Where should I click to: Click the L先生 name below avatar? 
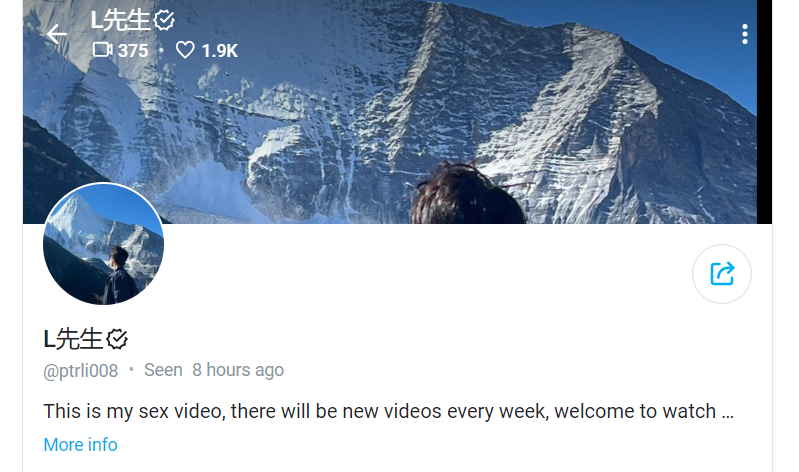73,339
